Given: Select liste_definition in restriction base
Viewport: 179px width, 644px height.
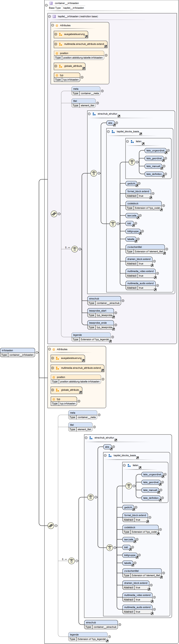Looking at the screenshot, I should pyautogui.click(x=154, y=174).
